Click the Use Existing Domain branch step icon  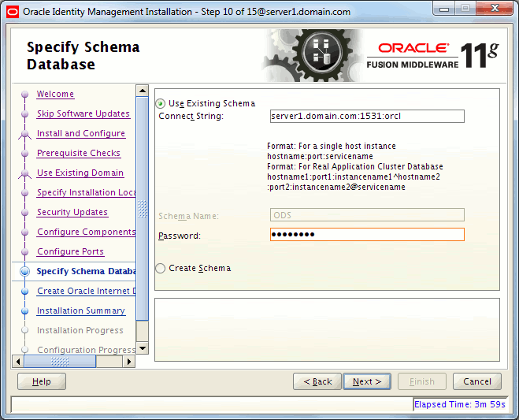(x=25, y=173)
